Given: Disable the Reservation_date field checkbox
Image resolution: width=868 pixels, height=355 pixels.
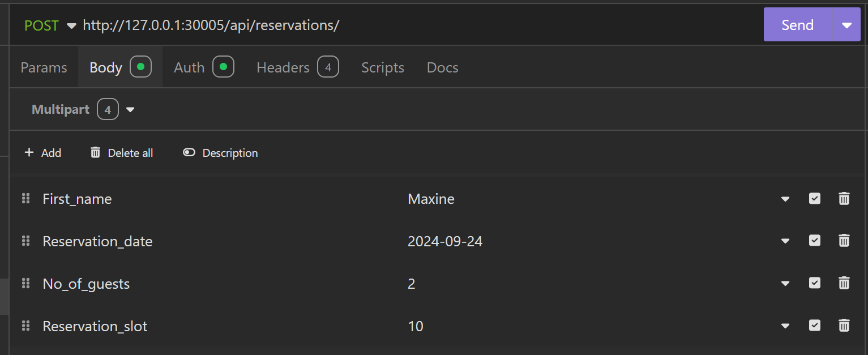Looking at the screenshot, I should coord(814,241).
